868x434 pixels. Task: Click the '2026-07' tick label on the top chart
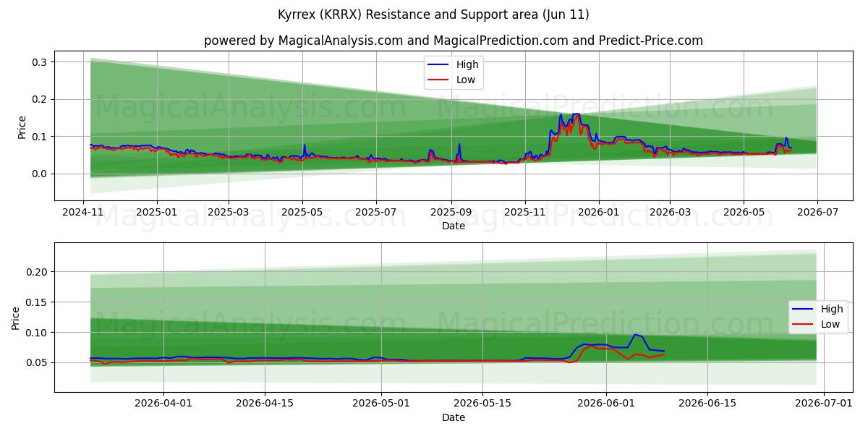click(x=817, y=212)
